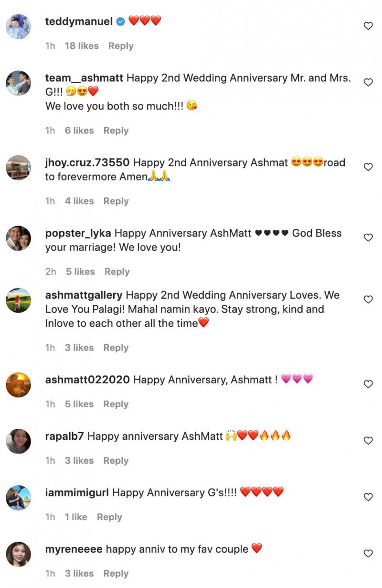Heart popster_lyka's anniversary comment
This screenshot has width=382, height=588.
(368, 238)
